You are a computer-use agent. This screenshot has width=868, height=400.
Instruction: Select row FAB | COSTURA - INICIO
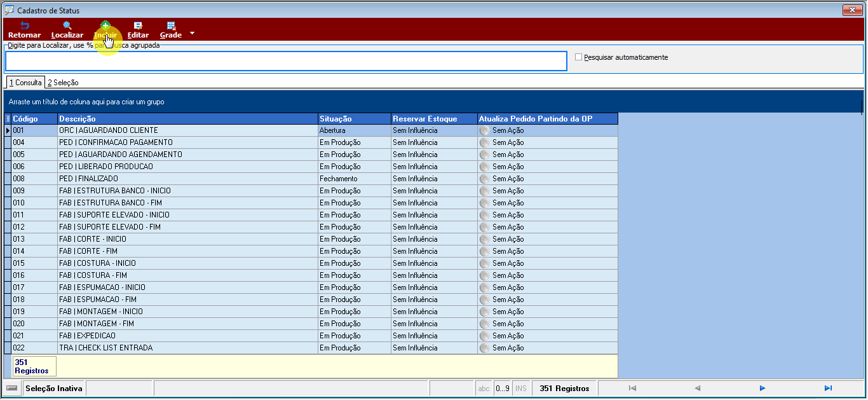(x=311, y=263)
